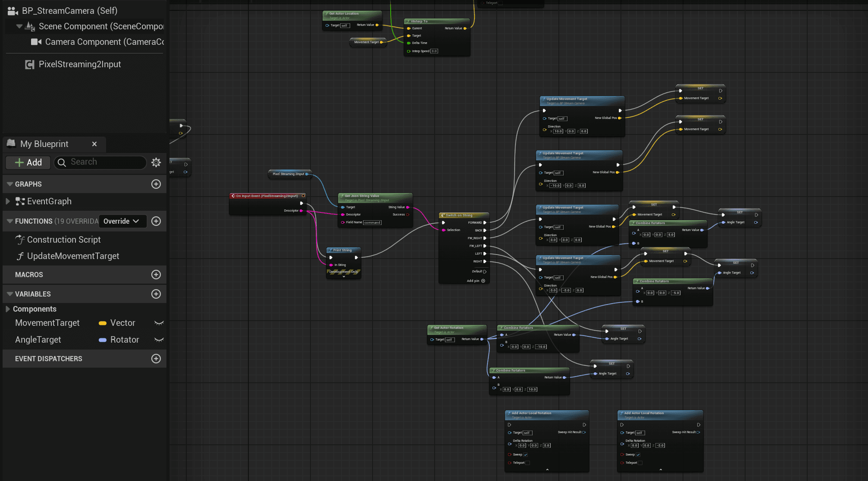The width and height of the screenshot is (868, 481).
Task: Click the settings gear in My Blueprint
Action: coord(156,162)
